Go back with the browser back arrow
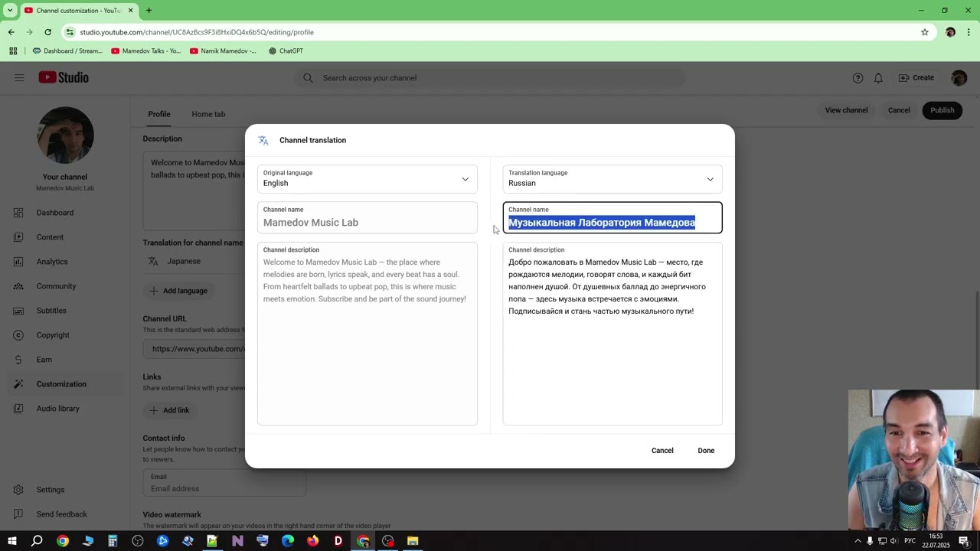 point(11,32)
